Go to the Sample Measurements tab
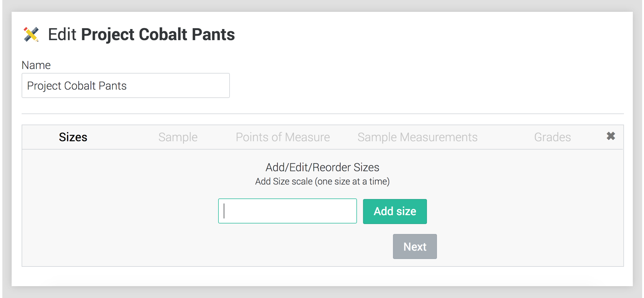Image resolution: width=644 pixels, height=298 pixels. (417, 137)
